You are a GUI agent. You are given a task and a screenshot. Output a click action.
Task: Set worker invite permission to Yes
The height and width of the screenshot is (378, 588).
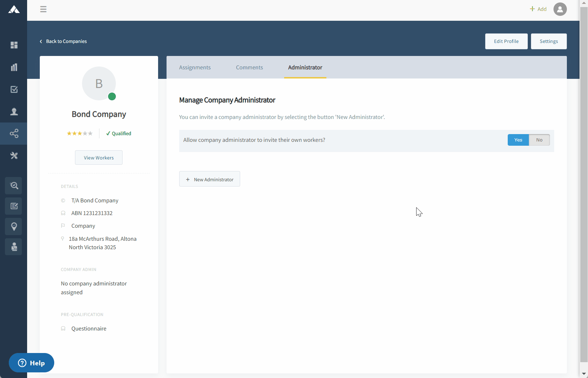point(518,140)
